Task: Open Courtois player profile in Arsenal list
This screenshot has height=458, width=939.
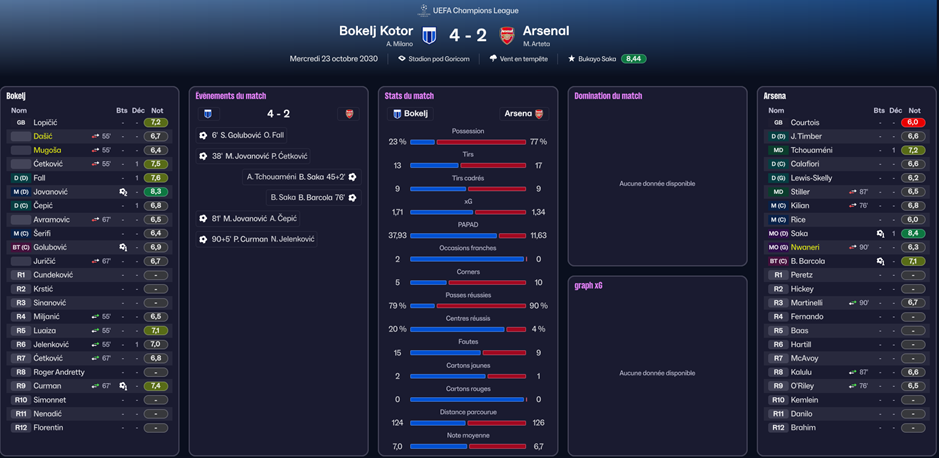Action: [x=805, y=122]
